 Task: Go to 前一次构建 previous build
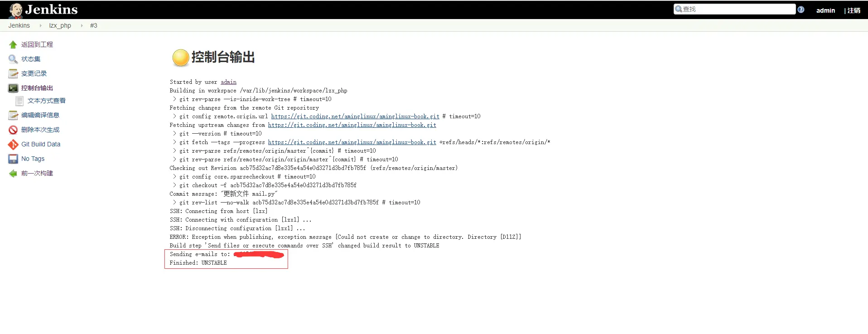point(37,173)
